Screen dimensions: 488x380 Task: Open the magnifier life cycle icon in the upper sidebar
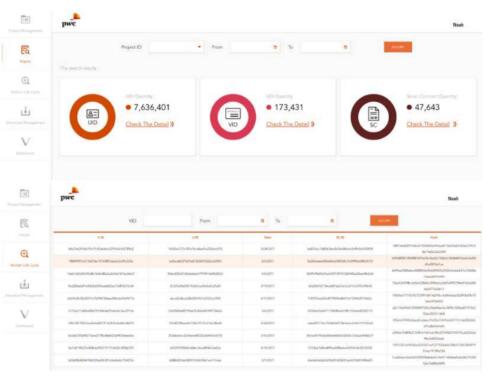coord(25,81)
